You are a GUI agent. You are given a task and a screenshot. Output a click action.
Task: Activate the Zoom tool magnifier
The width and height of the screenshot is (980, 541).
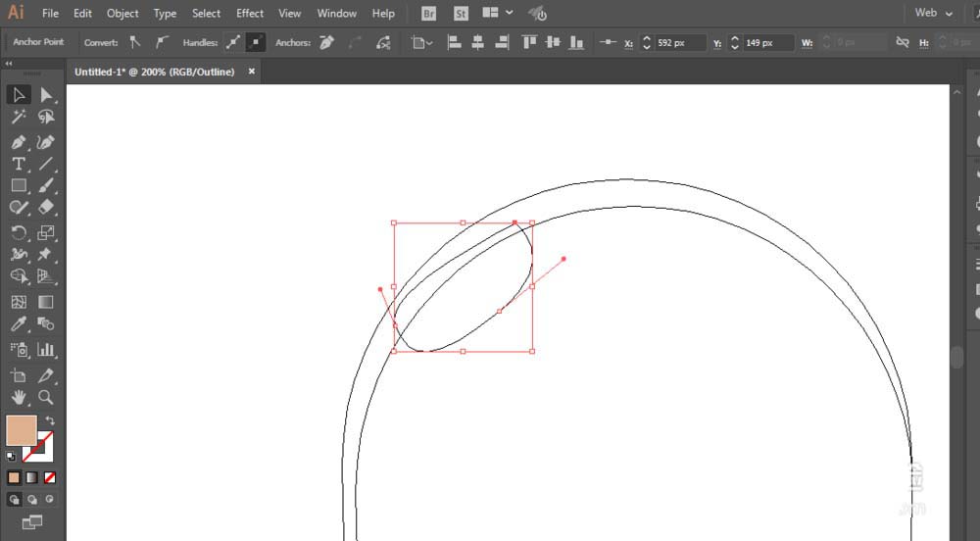coord(46,397)
